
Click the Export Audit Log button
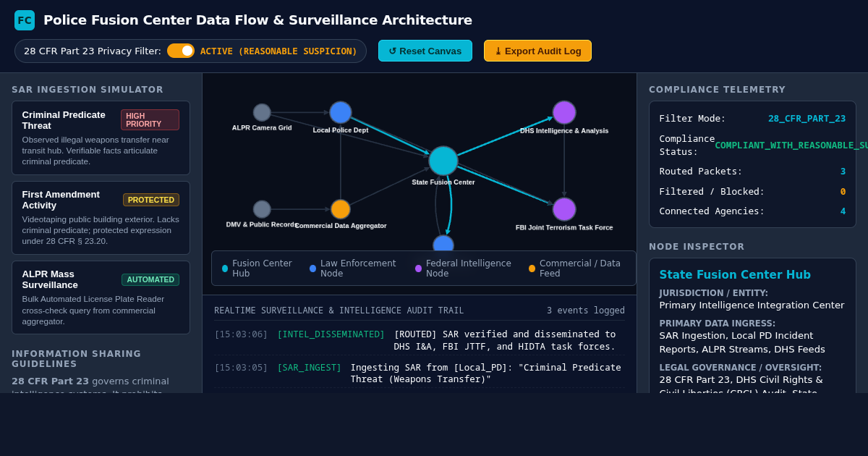click(537, 51)
